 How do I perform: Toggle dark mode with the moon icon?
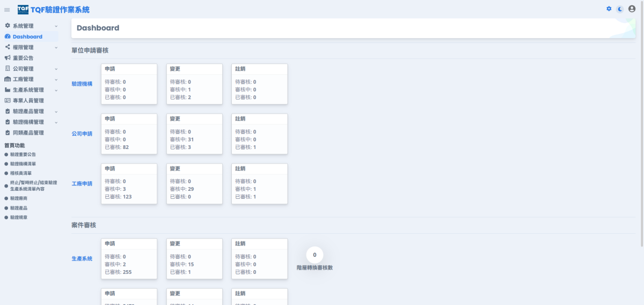coord(620,9)
